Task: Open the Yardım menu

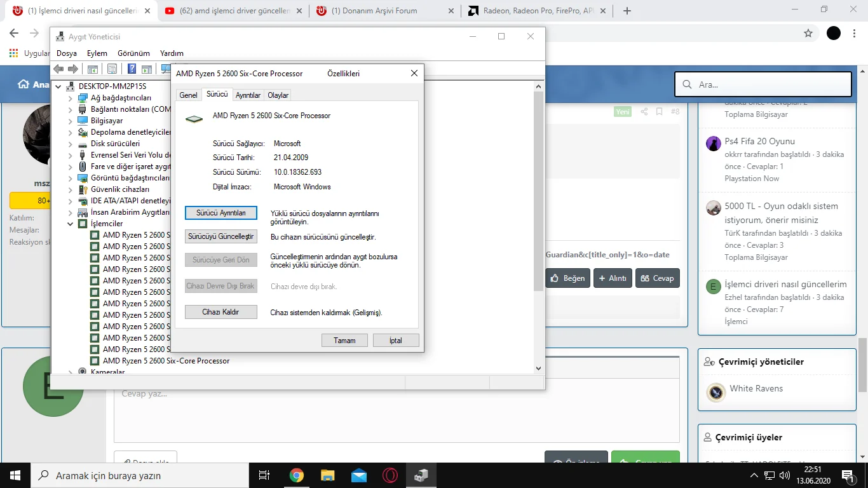Action: 172,53
